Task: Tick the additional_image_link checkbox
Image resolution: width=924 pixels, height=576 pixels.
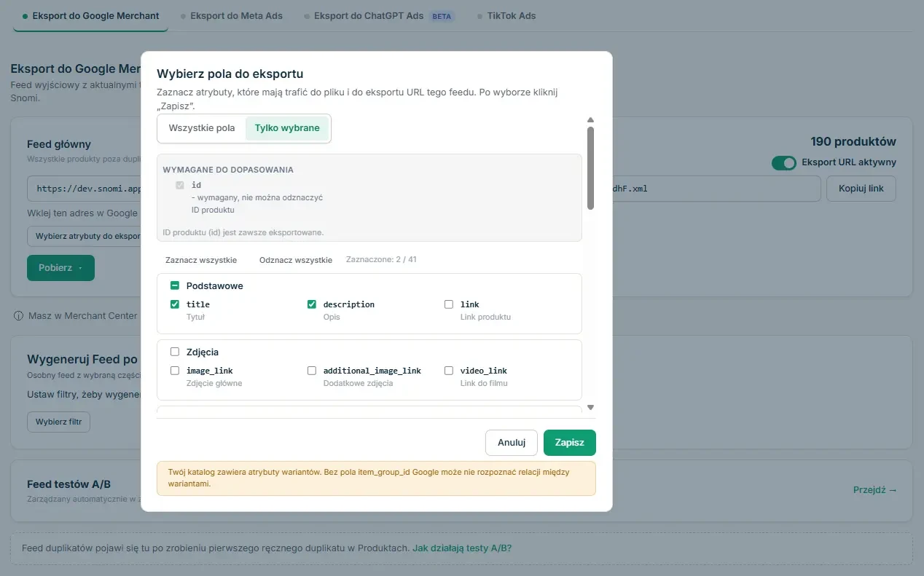Action: 312,371
